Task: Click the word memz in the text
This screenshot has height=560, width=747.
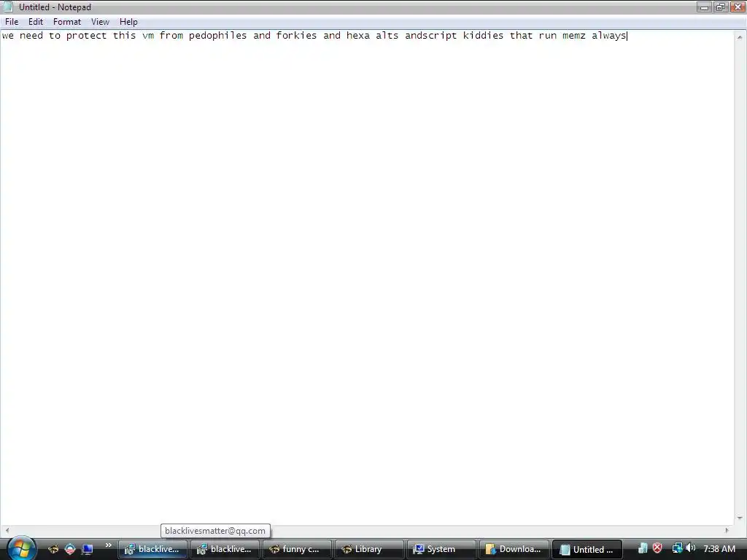Action: coord(573,36)
